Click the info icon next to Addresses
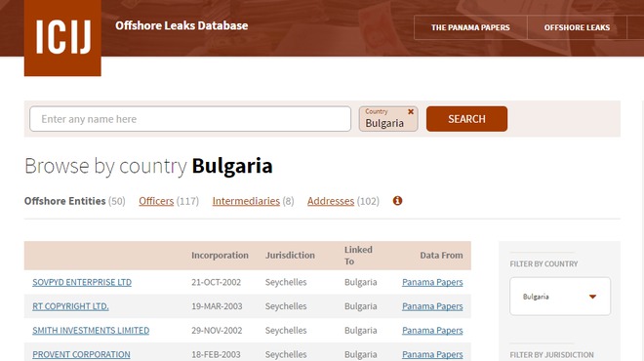Screen dimensions: 644x361 (397, 201)
